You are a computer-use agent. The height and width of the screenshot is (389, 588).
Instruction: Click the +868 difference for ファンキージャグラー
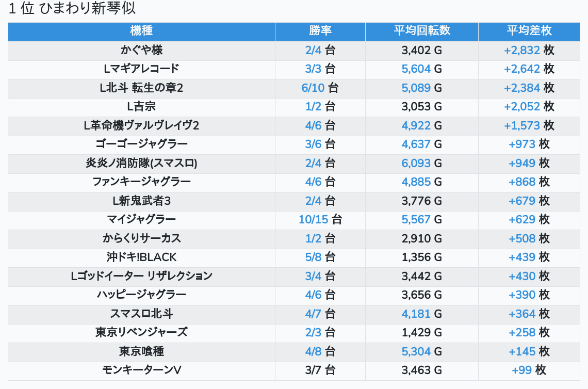click(x=521, y=182)
